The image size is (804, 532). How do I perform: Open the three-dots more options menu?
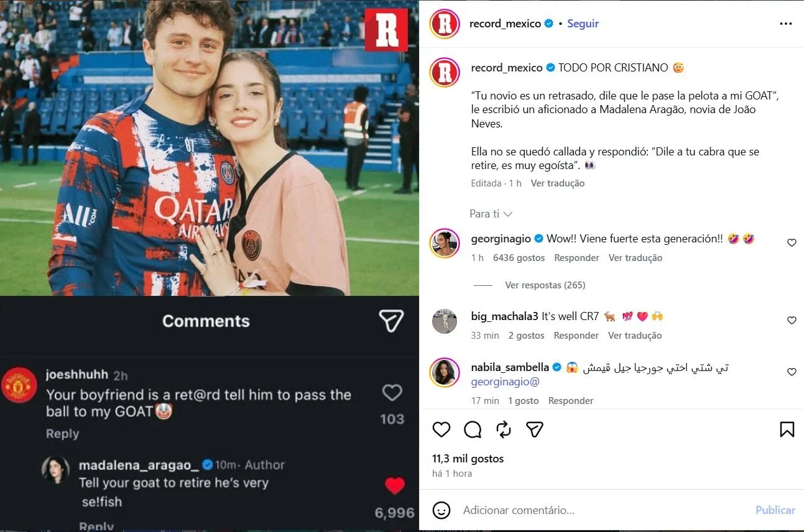tap(785, 24)
